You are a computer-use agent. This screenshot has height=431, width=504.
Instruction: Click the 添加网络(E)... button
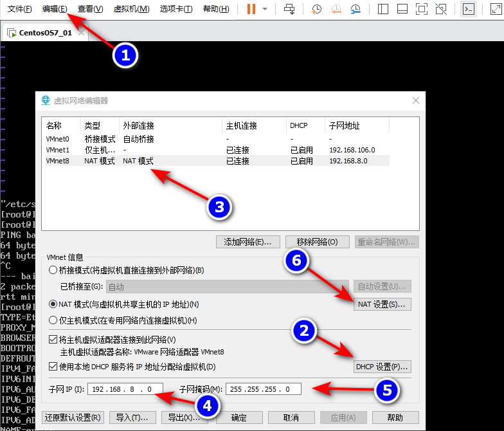coord(248,242)
